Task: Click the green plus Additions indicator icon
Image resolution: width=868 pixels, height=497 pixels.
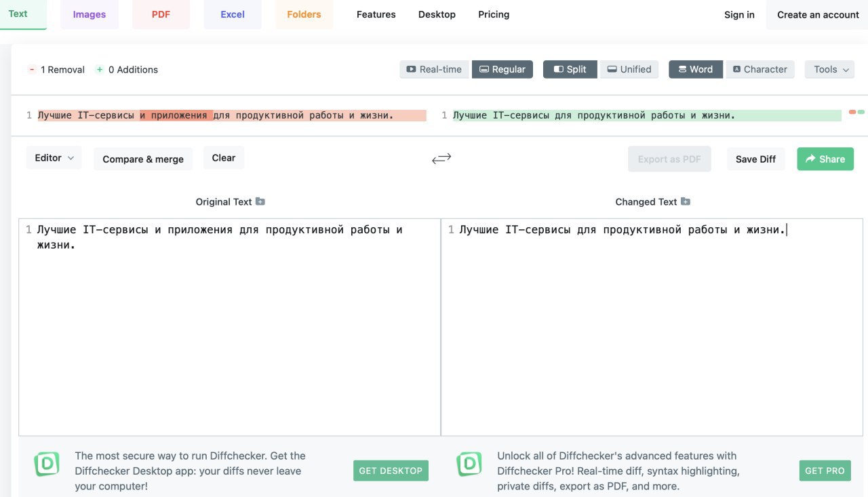Action: pos(100,70)
